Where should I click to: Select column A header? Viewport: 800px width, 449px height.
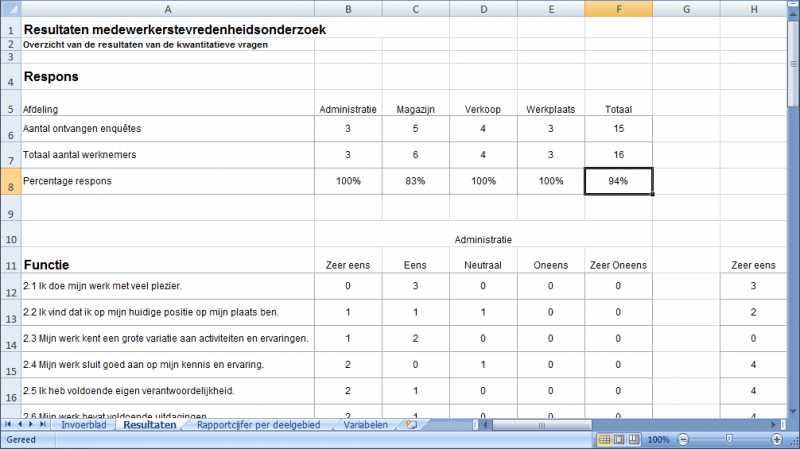(168, 9)
